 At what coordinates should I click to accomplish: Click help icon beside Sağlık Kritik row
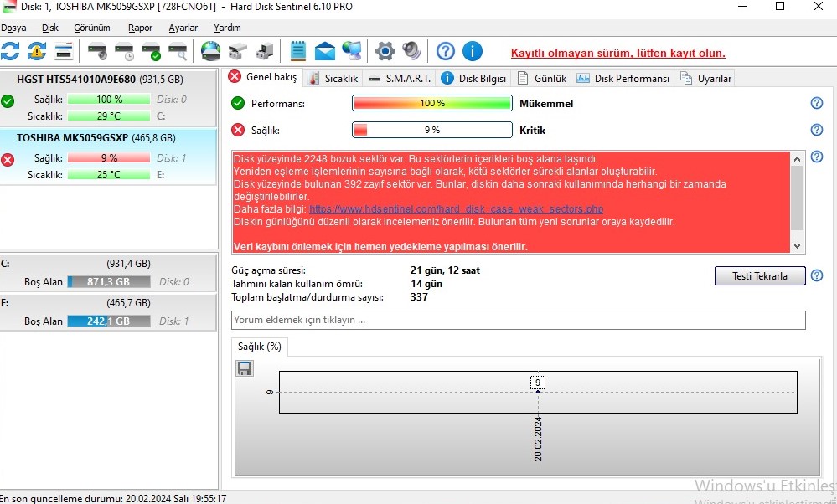(817, 130)
